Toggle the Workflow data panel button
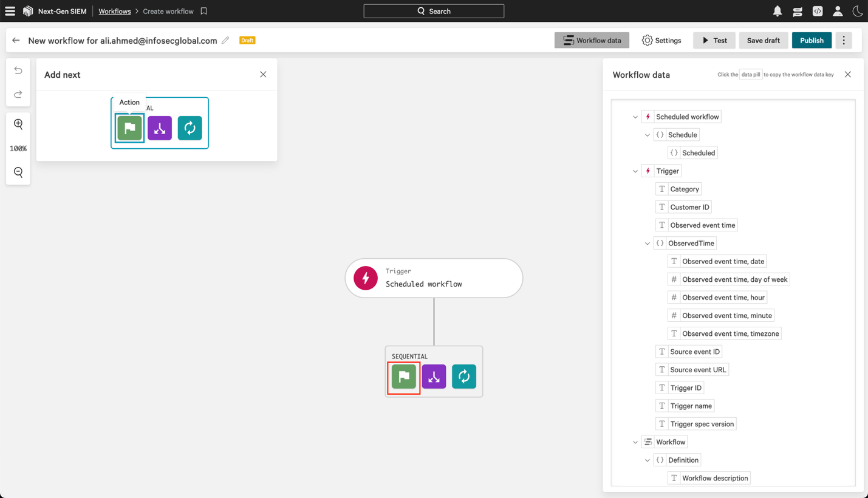This screenshot has width=868, height=498. click(x=591, y=40)
